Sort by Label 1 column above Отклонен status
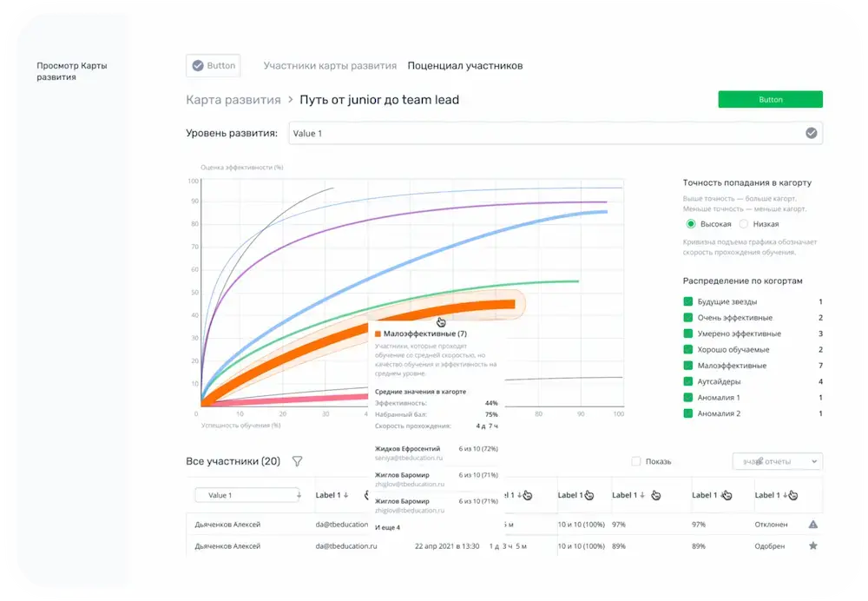The image size is (868, 601). point(771,495)
